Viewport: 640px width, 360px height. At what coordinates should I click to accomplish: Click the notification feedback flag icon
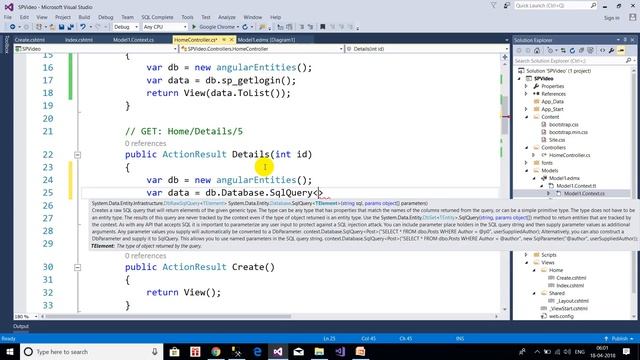tap(493, 5)
